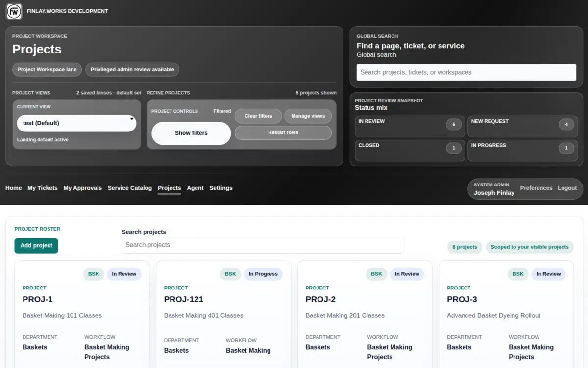
Task: Click the Preferences link
Action: pos(536,188)
